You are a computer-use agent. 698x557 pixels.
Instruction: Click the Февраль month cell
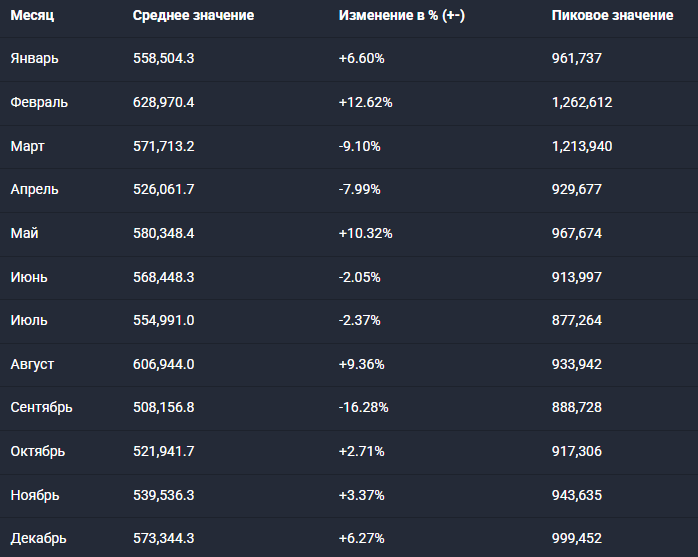39,102
